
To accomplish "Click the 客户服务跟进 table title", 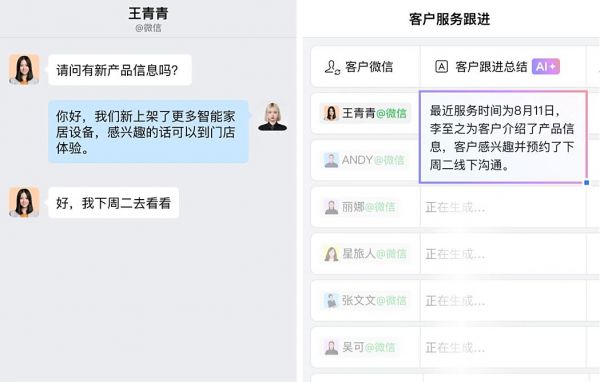I will (450, 19).
